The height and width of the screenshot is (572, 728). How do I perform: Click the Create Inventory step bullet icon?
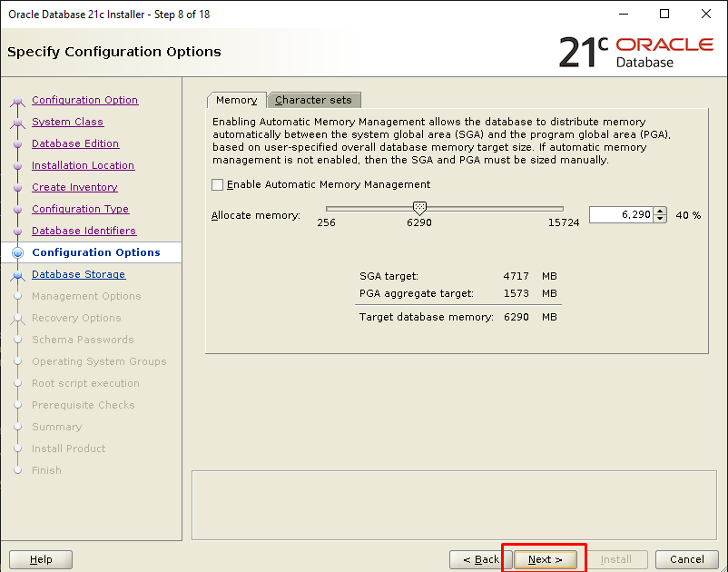[x=17, y=188]
